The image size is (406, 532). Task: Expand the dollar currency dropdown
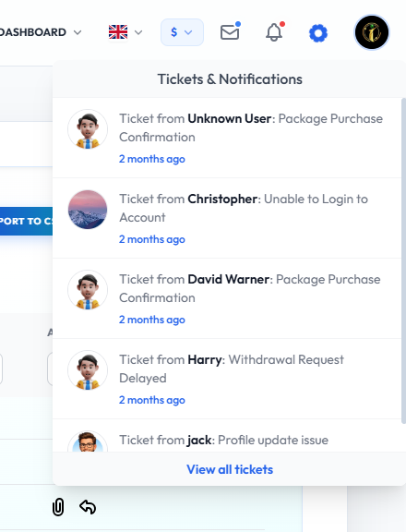click(x=182, y=32)
